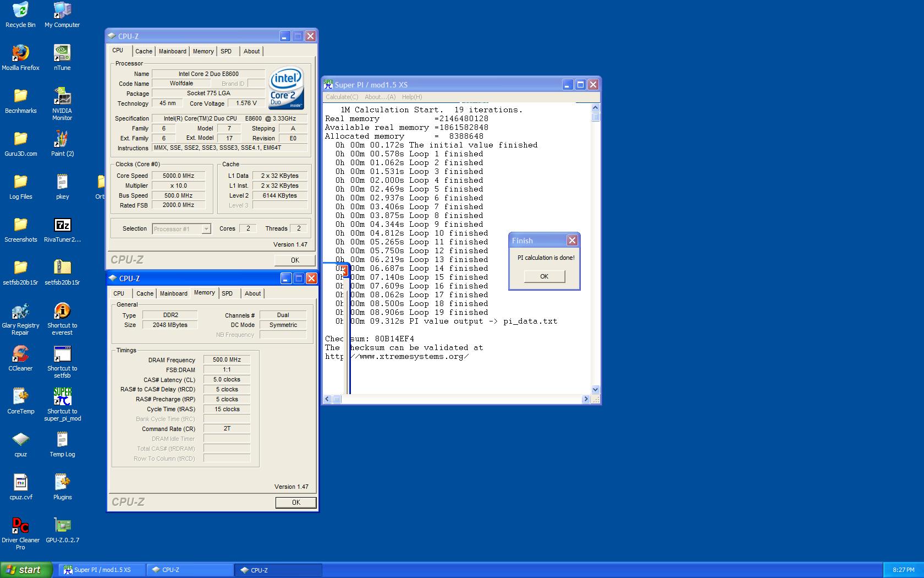The width and height of the screenshot is (924, 578).
Task: Open the nTune desktop icon
Action: 62,58
